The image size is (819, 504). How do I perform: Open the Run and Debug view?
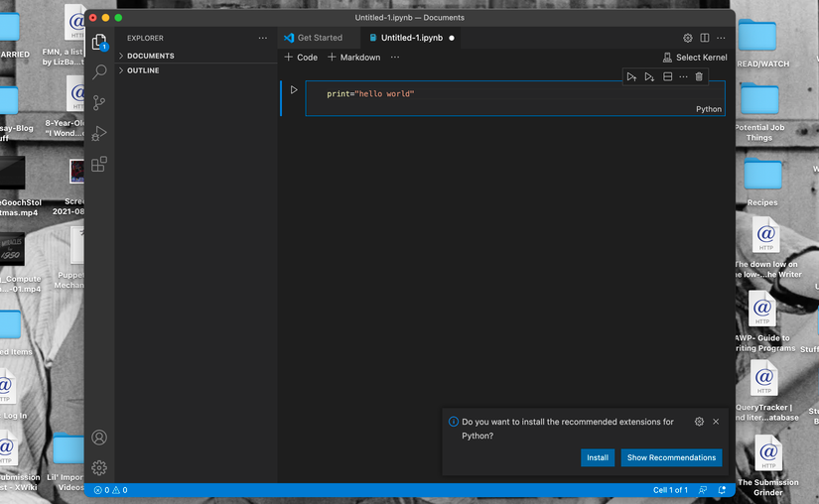(99, 133)
